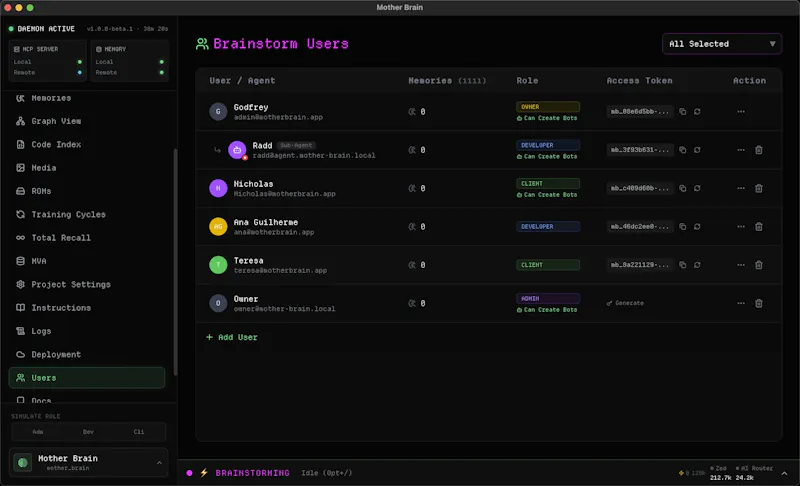Expand the Mother Brain project switcher
Image resolution: width=800 pixels, height=486 pixels.
tap(88, 462)
